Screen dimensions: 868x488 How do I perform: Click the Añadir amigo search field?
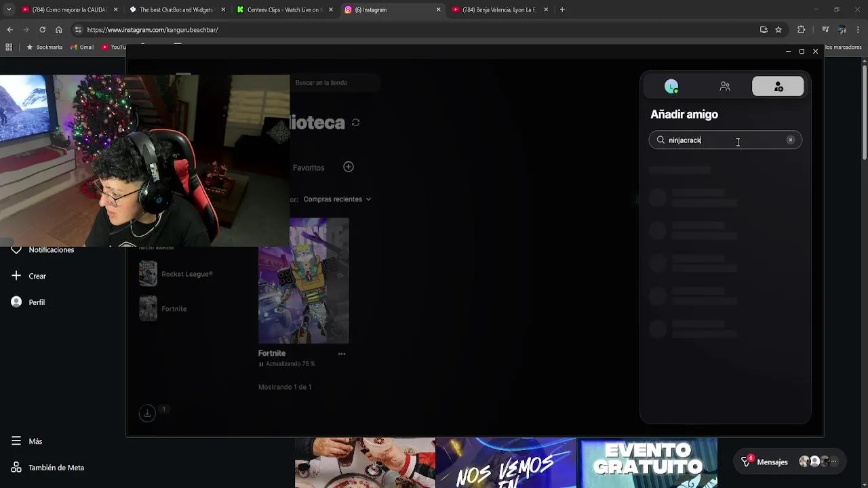coord(725,140)
